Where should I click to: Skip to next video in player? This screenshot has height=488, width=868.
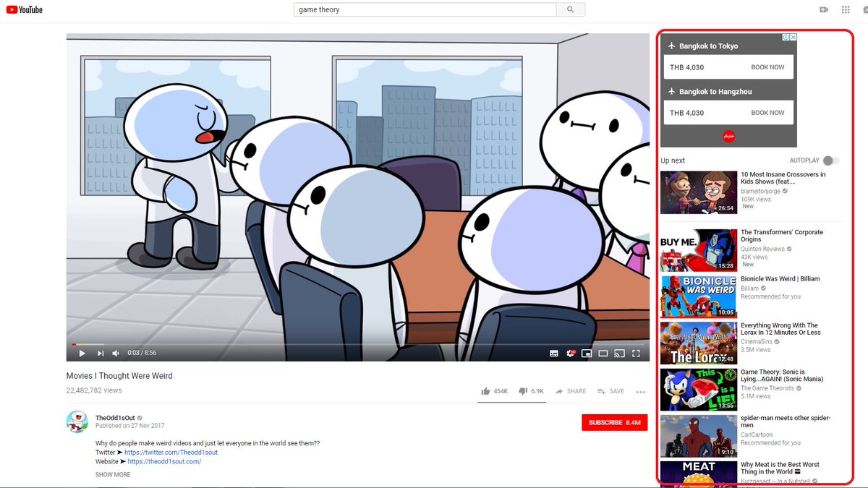pyautogui.click(x=101, y=353)
